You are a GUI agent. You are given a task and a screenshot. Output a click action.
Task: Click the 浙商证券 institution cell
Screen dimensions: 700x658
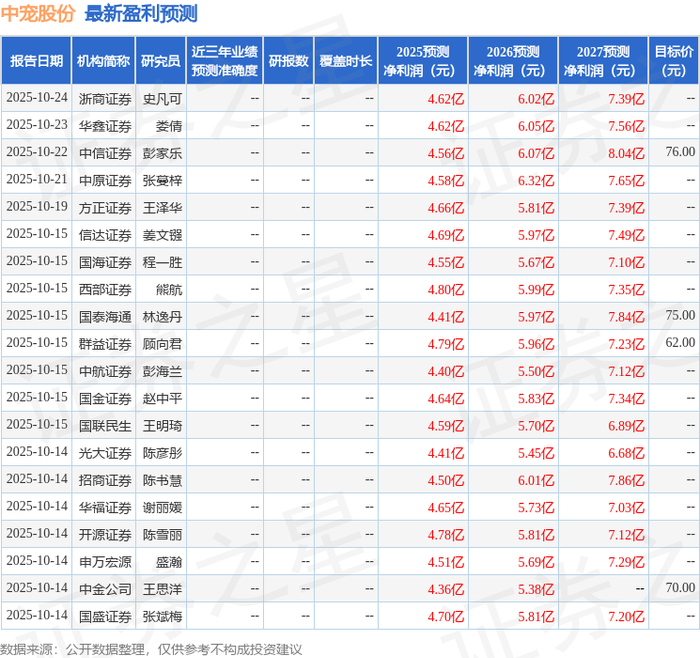point(105,99)
